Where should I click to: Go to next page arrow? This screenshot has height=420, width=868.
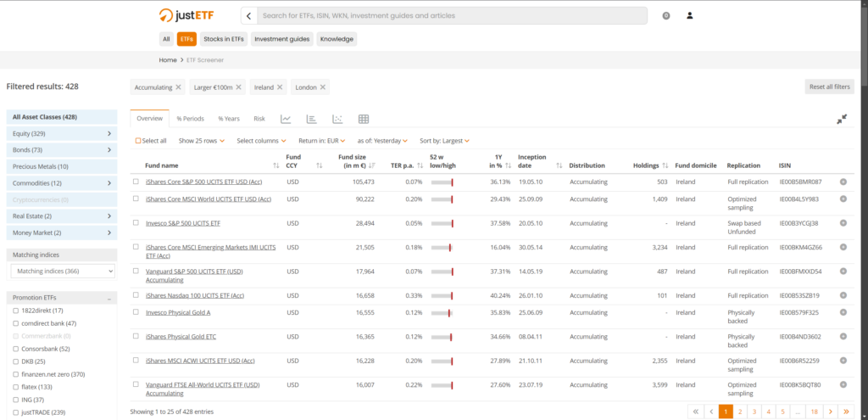(831, 412)
